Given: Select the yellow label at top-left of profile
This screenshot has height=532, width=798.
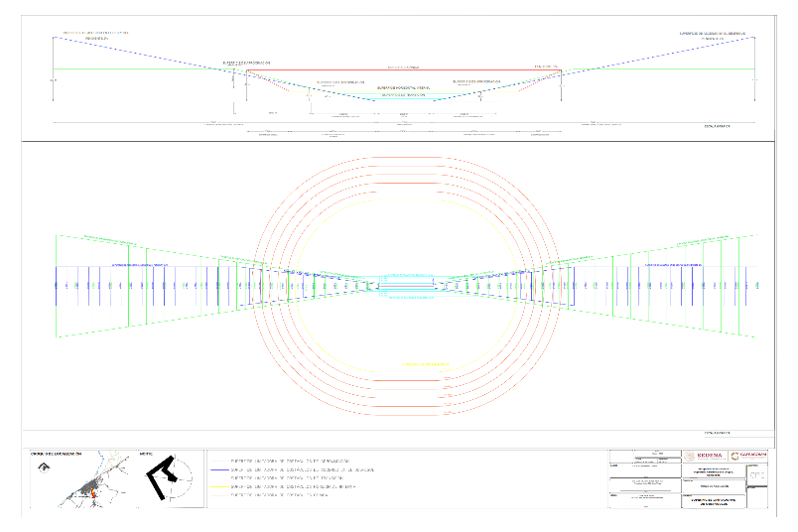Looking at the screenshot, I should 96,33.
